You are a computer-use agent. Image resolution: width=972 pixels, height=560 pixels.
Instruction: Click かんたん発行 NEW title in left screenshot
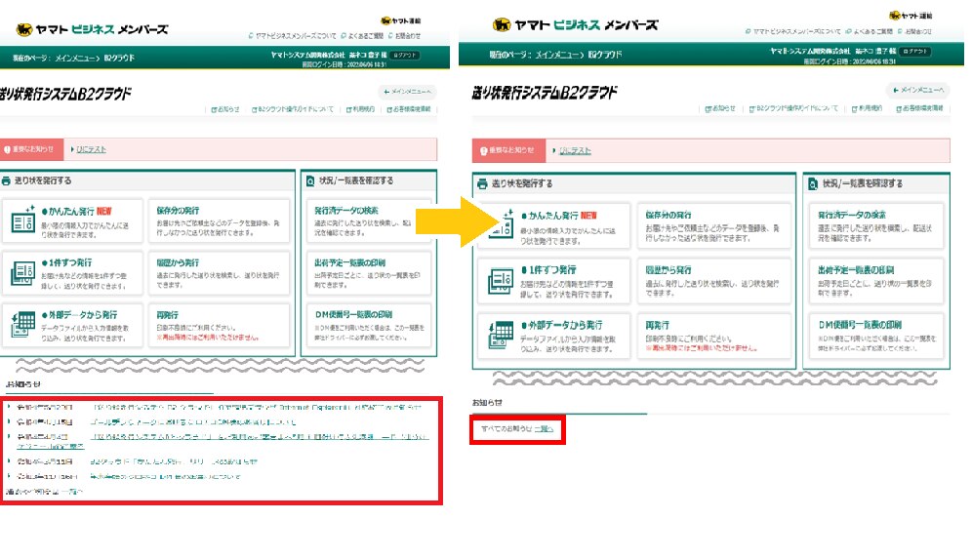(x=76, y=212)
